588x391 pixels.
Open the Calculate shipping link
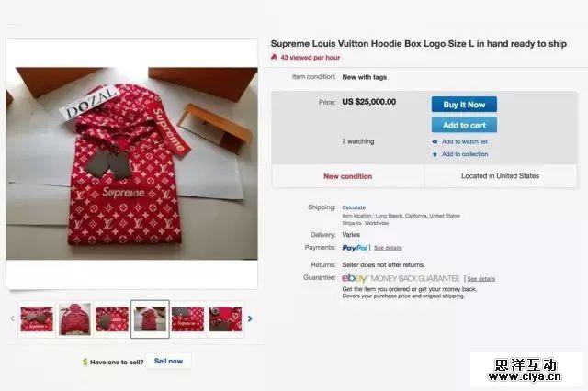pyautogui.click(x=354, y=207)
